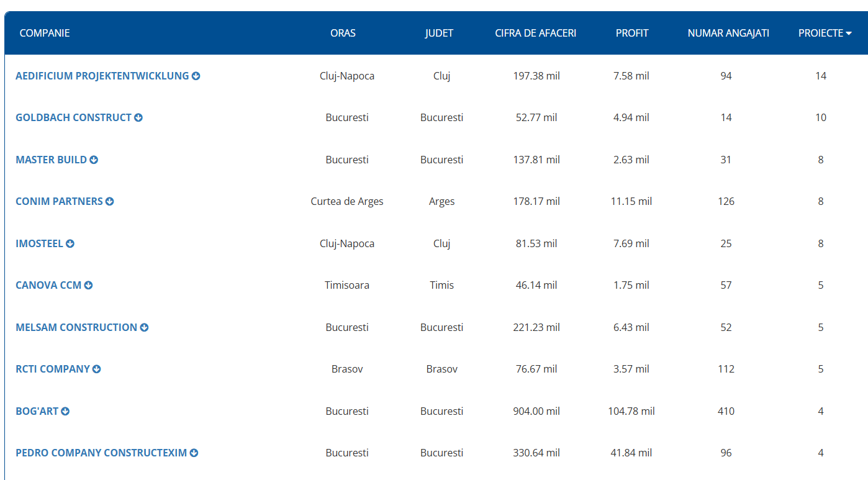
Task: Click the arrow icon beside AEDIFICIUM PROJEKTENTWICKLUNG
Action: pyautogui.click(x=196, y=76)
